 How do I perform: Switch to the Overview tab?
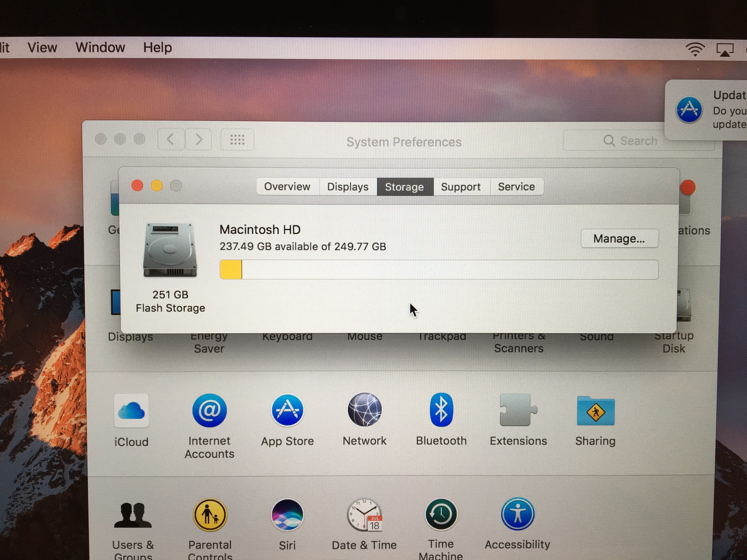click(x=287, y=187)
